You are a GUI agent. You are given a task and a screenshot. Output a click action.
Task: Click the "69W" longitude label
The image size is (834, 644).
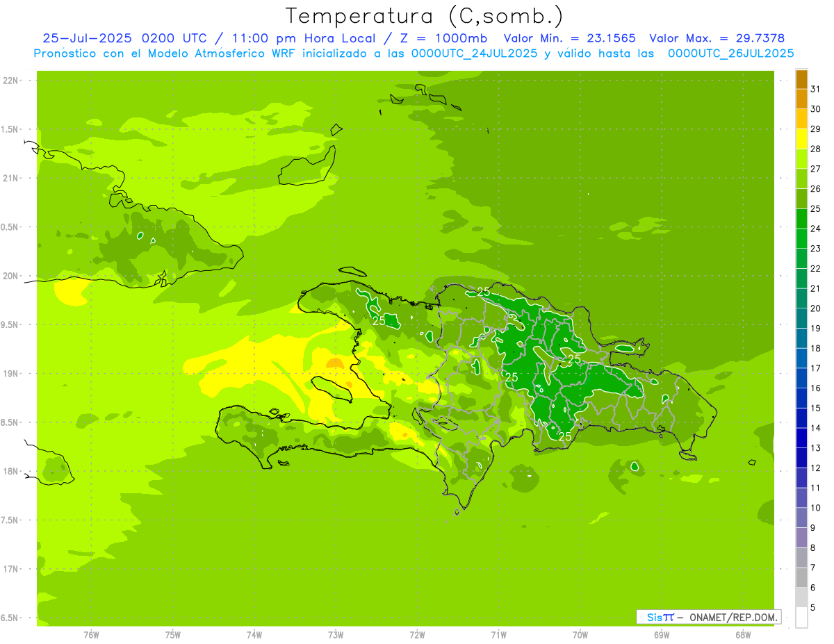click(x=662, y=635)
